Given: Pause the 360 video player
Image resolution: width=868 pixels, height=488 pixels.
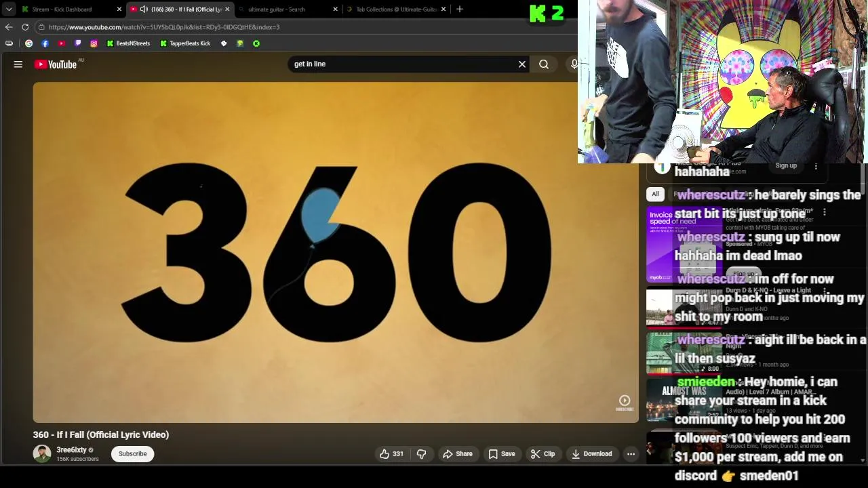Looking at the screenshot, I should pyautogui.click(x=336, y=252).
